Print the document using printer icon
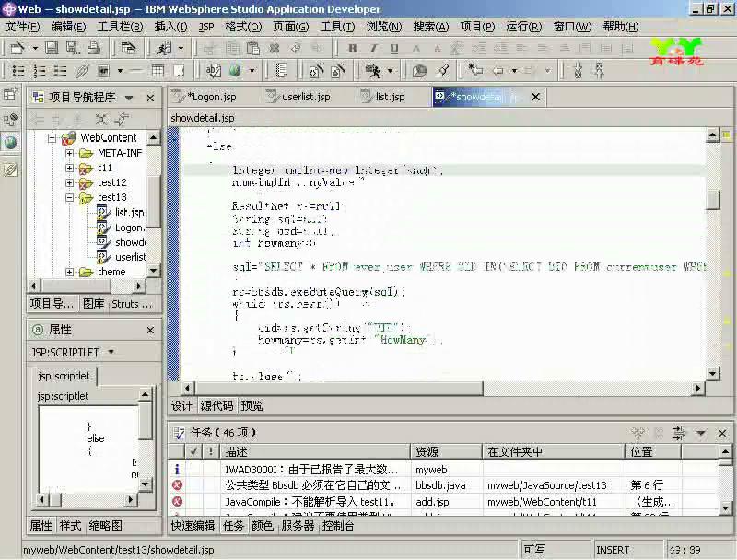Viewport: 737px width, 560px height. point(94,48)
